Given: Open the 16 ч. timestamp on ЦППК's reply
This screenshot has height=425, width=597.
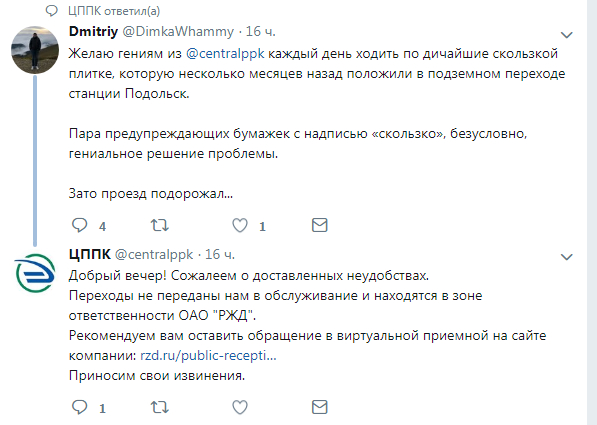Looking at the screenshot, I should 220,254.
